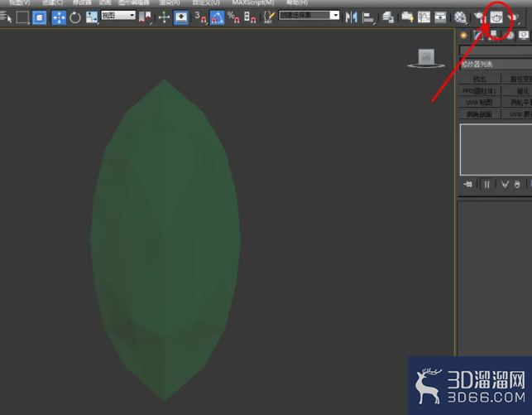Apply UVW Map modifier button
This screenshot has width=532, height=415.
(x=479, y=102)
